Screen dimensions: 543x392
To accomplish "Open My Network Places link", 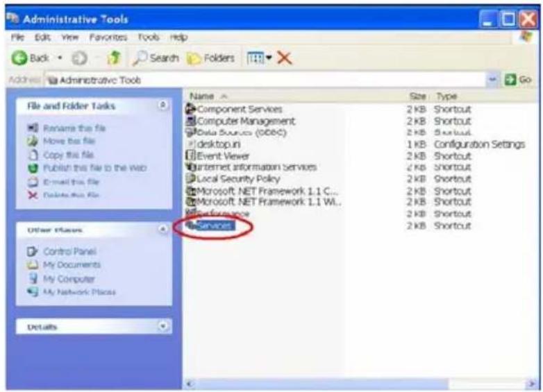I will (79, 292).
